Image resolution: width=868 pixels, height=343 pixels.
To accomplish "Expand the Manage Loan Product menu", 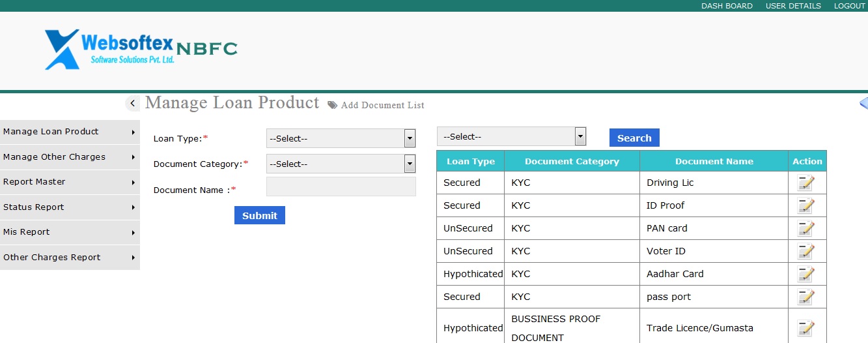I will [x=70, y=132].
